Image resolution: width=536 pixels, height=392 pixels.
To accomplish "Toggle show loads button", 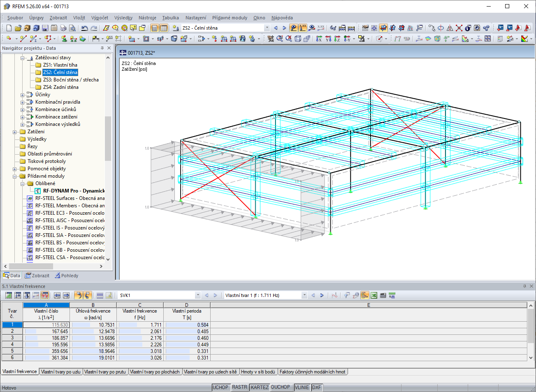I will [x=294, y=28].
